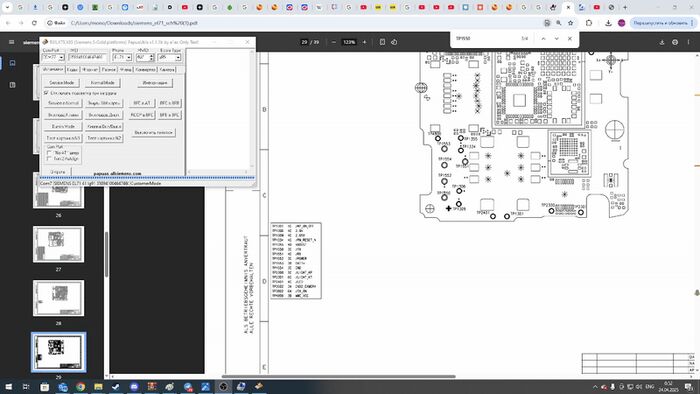
Task: Open File Explorer from taskbar
Action: point(98,386)
